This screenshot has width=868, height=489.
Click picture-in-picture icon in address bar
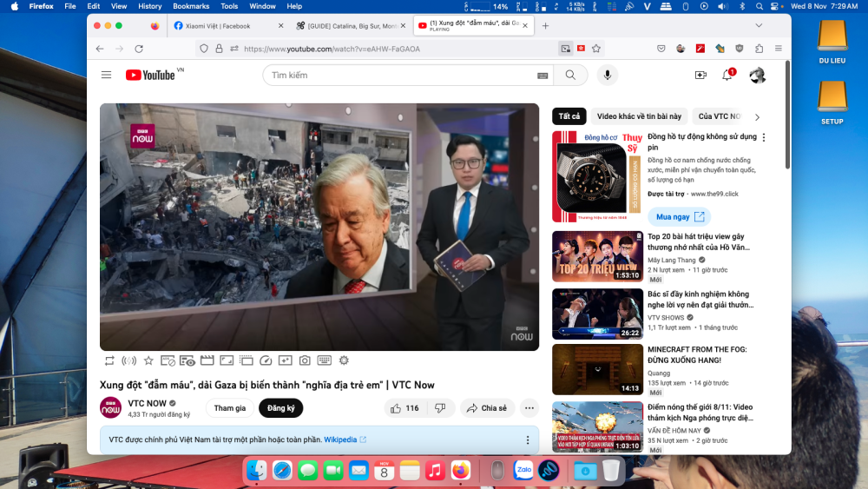click(565, 49)
